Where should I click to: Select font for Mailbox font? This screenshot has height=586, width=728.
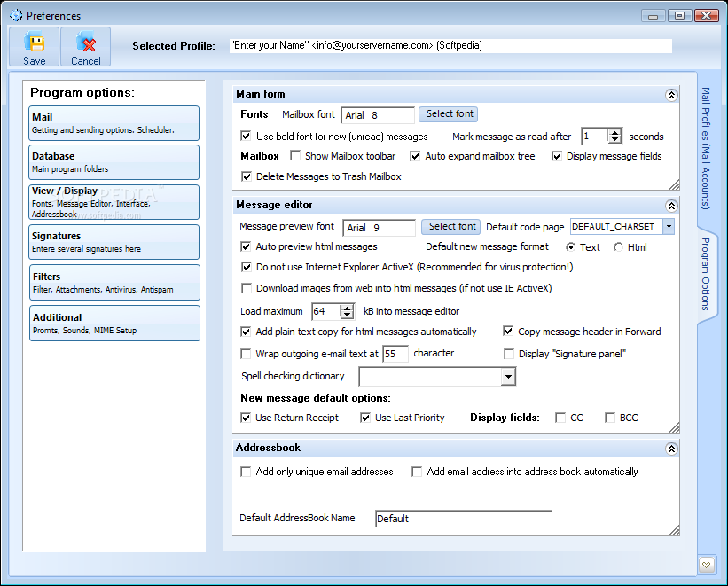448,114
